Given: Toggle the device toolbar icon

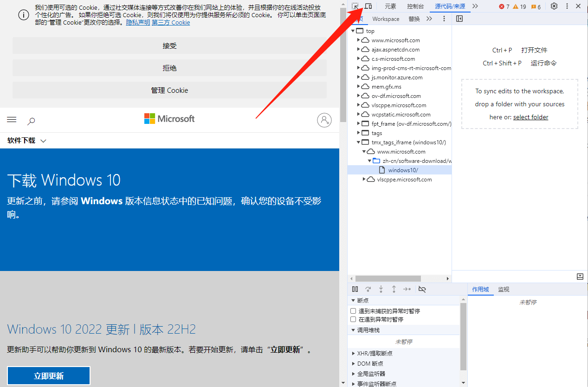Looking at the screenshot, I should [x=368, y=6].
